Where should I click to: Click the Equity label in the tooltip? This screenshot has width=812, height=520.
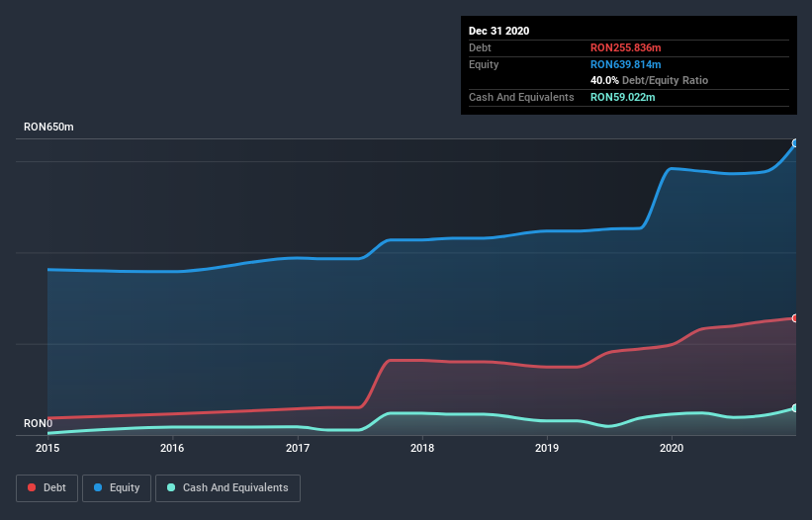click(484, 64)
